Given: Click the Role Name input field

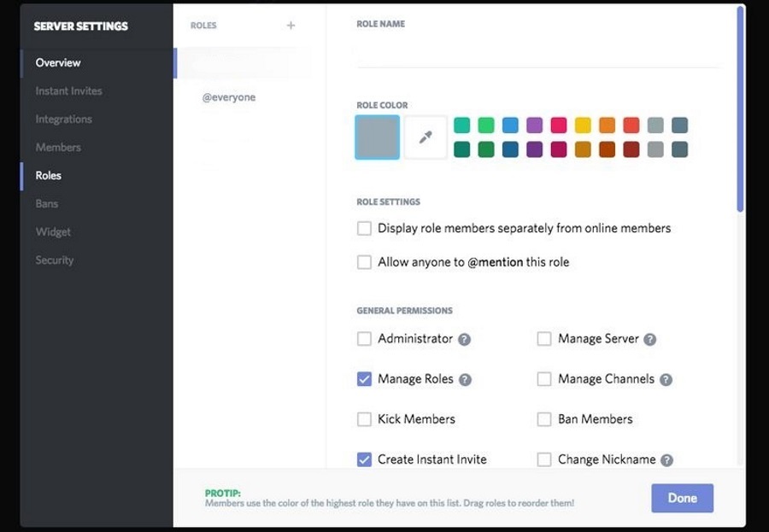Looking at the screenshot, I should [538, 54].
